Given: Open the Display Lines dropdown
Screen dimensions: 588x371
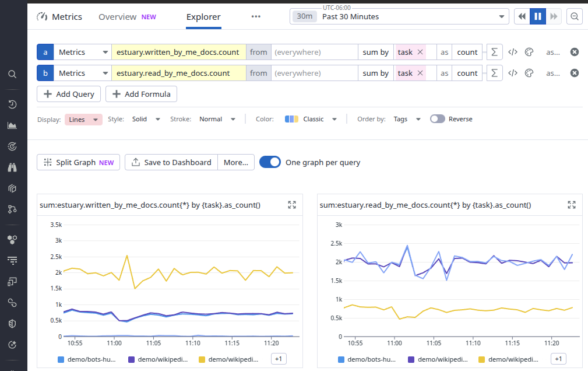Looking at the screenshot, I should pos(83,120).
